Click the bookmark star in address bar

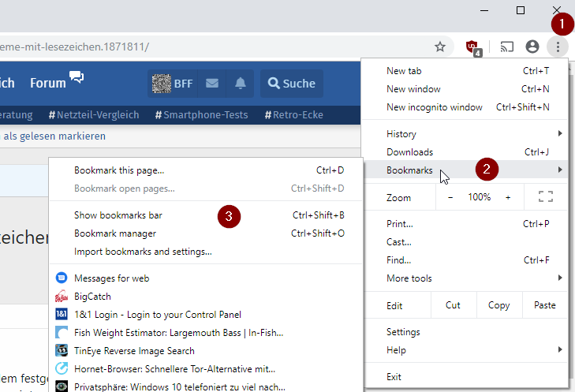coord(439,47)
